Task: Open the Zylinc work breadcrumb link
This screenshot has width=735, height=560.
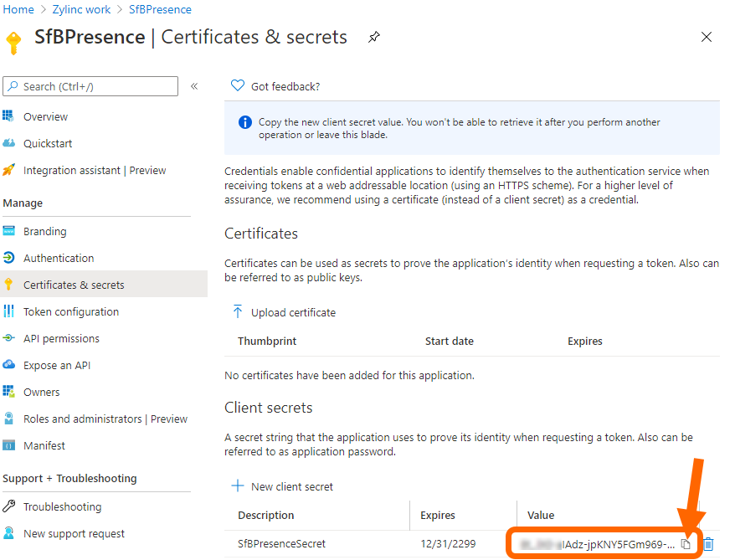Action: click(x=81, y=9)
